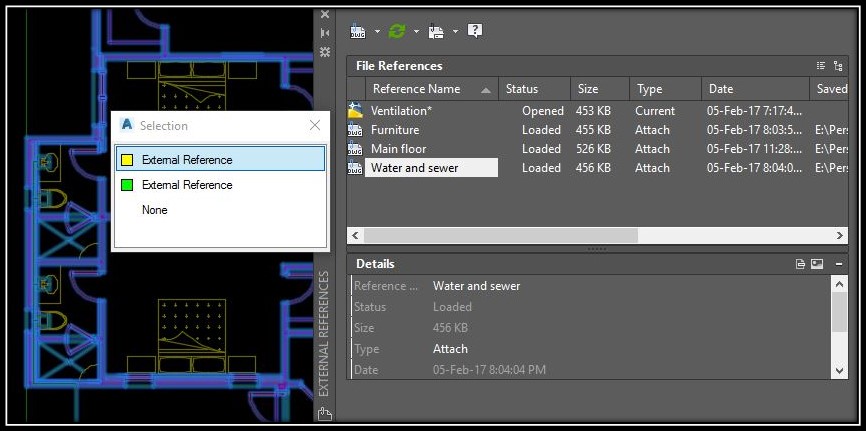
Task: Click the Opened status cell
Action: coord(543,111)
